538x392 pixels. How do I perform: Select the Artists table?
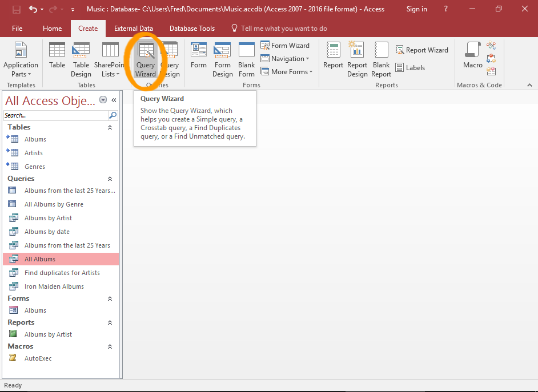pyautogui.click(x=61, y=153)
